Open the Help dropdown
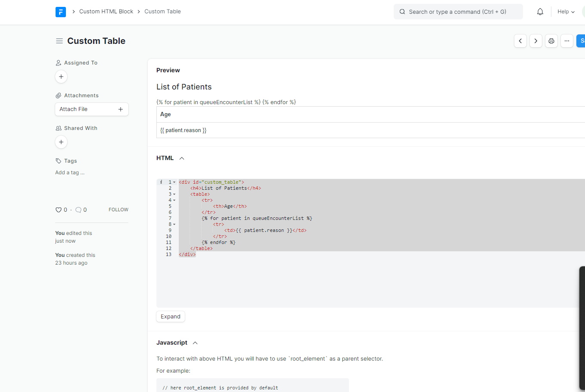Screen dimensions: 585x392 pyautogui.click(x=566, y=12)
